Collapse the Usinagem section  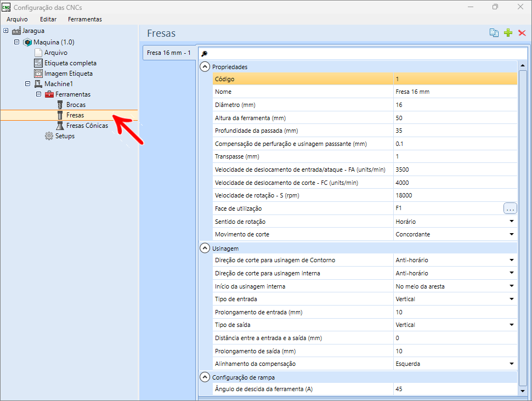click(x=205, y=248)
